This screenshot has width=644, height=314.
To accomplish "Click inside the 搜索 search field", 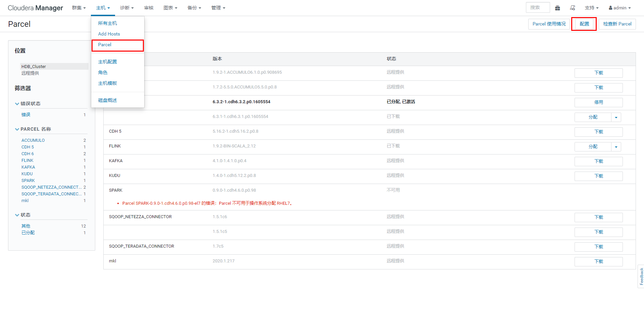I will click(x=537, y=7).
